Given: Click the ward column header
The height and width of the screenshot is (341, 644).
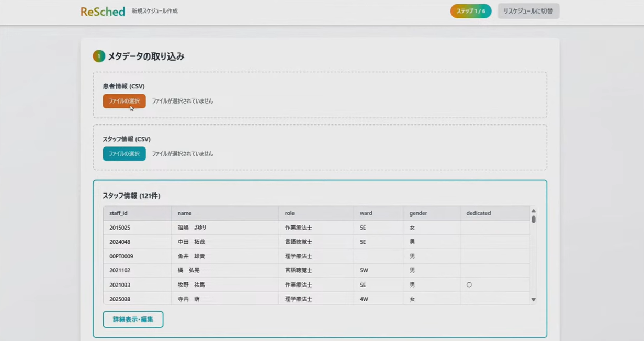Looking at the screenshot, I should 366,213.
